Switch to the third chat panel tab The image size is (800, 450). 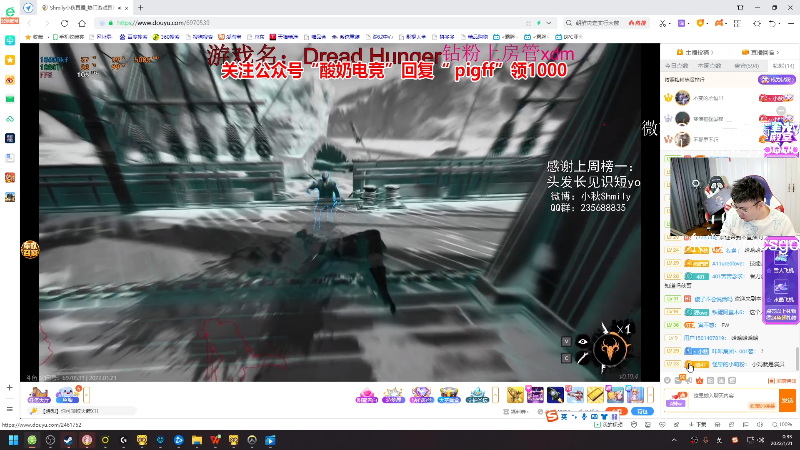[746, 66]
